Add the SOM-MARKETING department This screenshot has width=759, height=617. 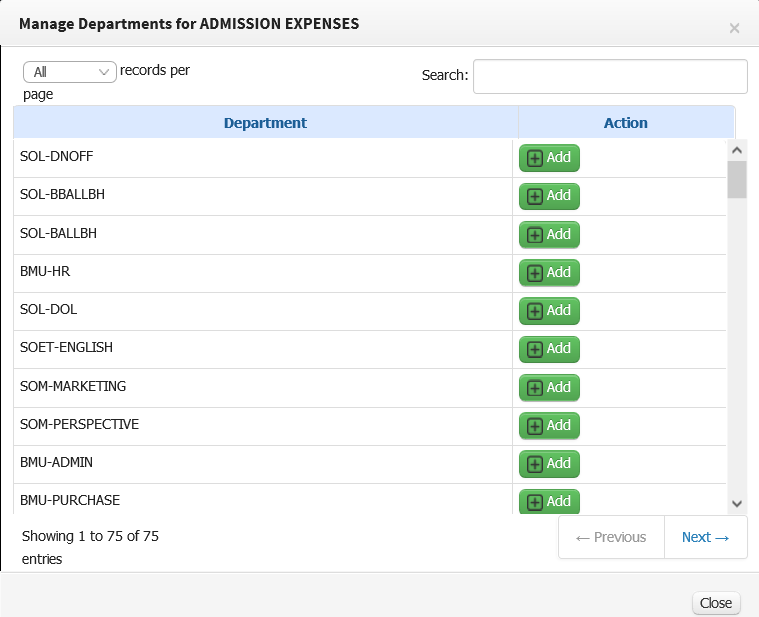549,388
